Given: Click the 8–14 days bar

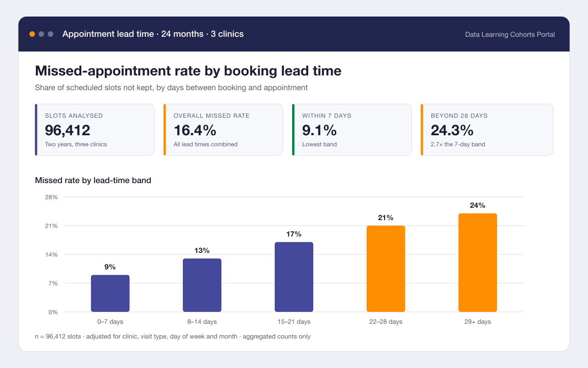Looking at the screenshot, I should click(202, 285).
